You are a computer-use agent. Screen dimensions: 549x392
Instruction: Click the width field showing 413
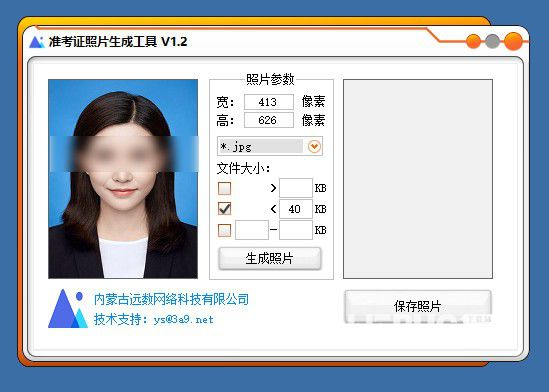(269, 102)
